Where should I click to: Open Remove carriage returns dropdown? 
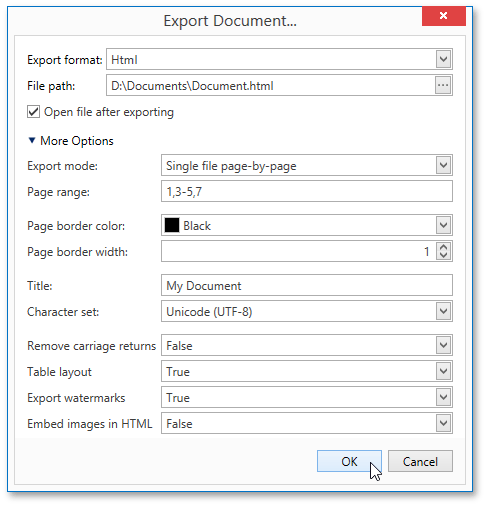[x=443, y=345]
